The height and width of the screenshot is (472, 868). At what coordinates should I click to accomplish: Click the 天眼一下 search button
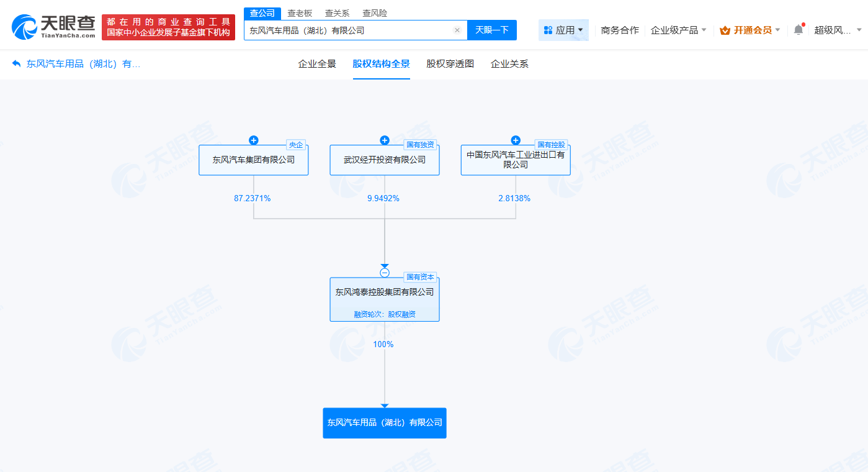coord(491,29)
